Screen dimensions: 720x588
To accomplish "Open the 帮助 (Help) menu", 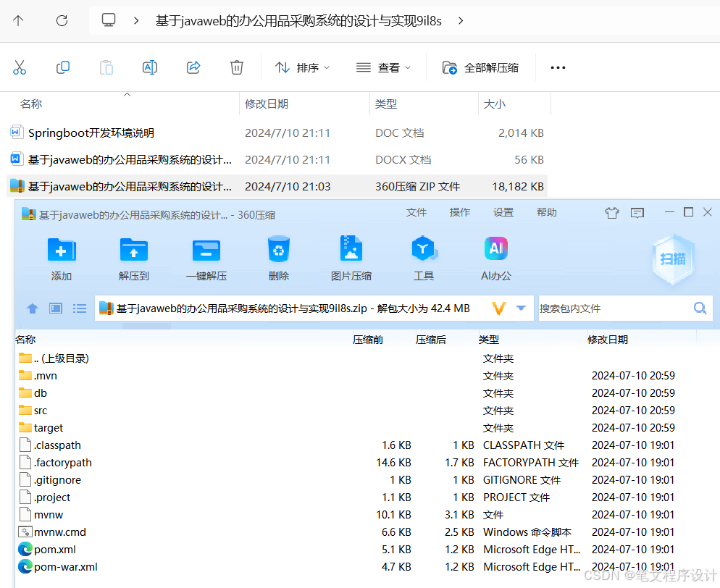I will [547, 212].
